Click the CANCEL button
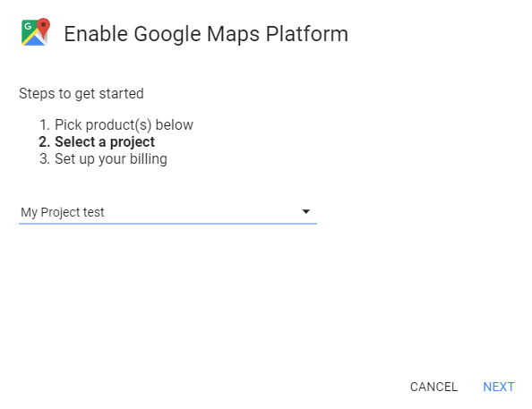Screen dimensions: 532x409 [433, 387]
